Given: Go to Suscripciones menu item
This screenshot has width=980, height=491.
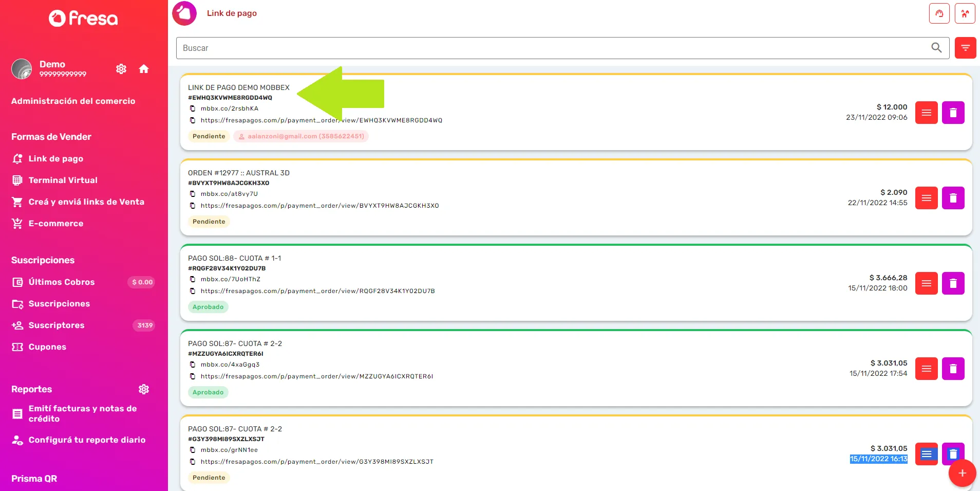Looking at the screenshot, I should pyautogui.click(x=59, y=304).
